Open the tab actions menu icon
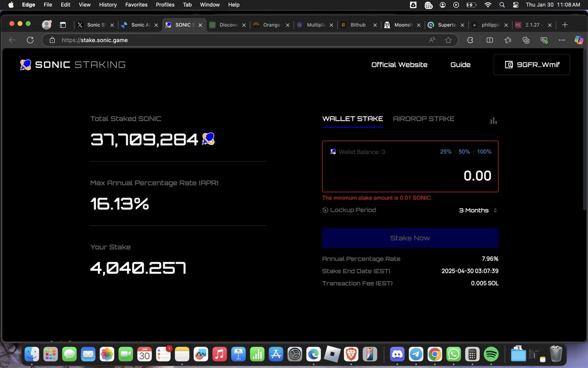588x368 pixels. [x=63, y=25]
